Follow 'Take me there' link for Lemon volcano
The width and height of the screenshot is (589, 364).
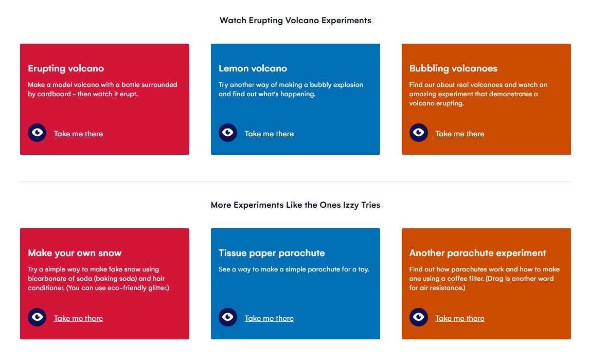point(269,134)
